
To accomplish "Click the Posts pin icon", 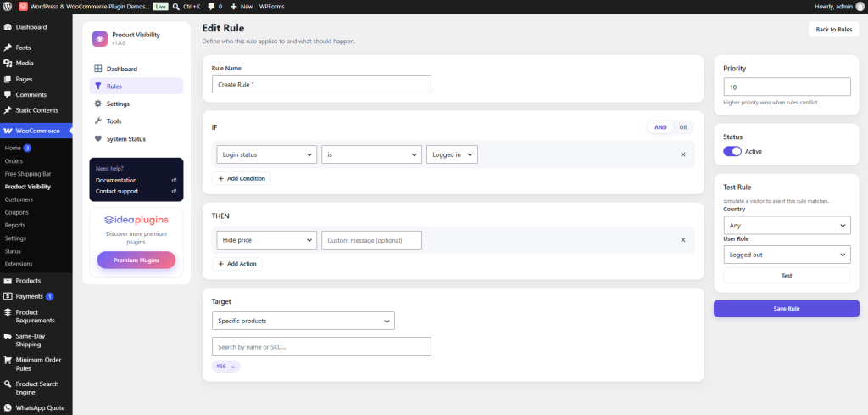I will pyautogui.click(x=8, y=48).
